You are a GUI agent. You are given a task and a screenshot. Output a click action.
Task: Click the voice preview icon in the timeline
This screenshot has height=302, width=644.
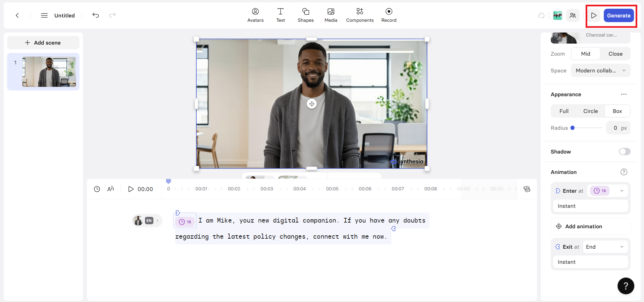[110, 189]
